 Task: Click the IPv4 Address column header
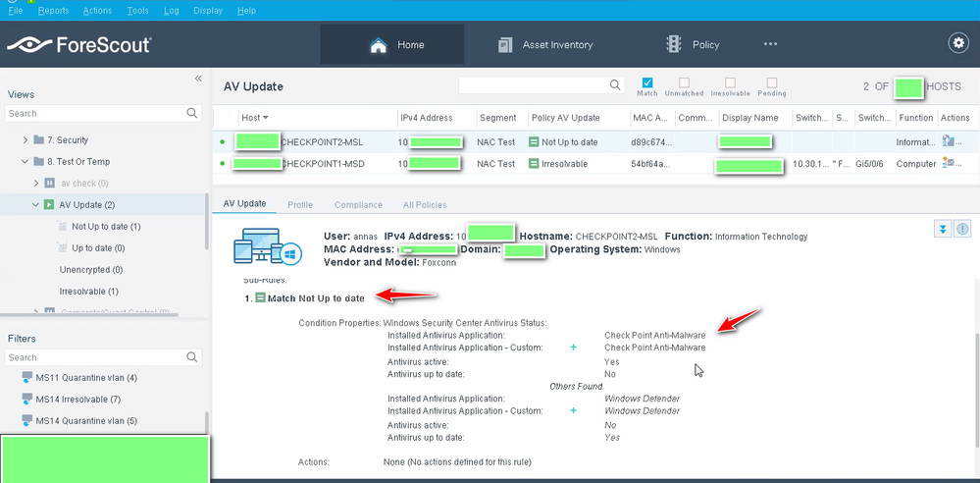click(x=427, y=118)
